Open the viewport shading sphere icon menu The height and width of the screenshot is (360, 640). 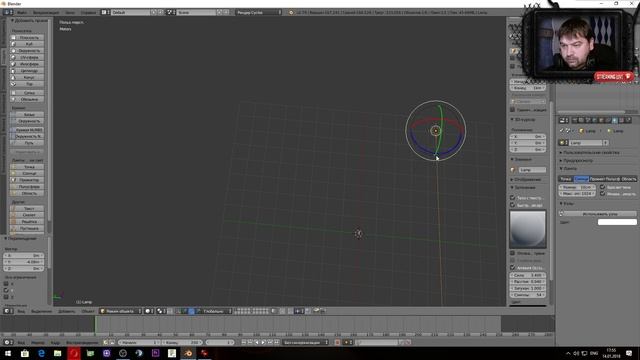tap(148, 311)
